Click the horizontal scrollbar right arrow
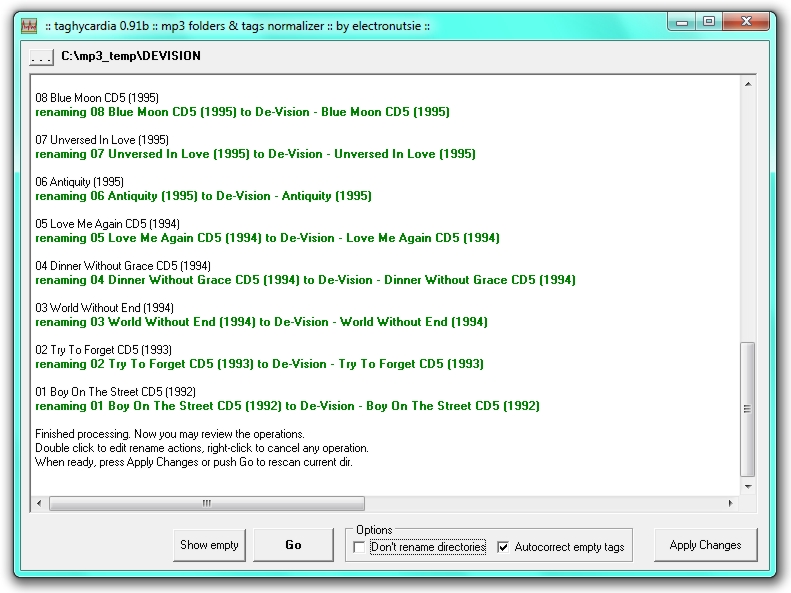 730,503
